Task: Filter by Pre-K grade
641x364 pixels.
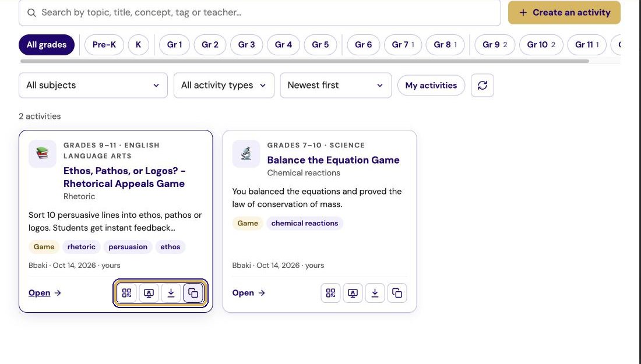Action: (x=104, y=44)
